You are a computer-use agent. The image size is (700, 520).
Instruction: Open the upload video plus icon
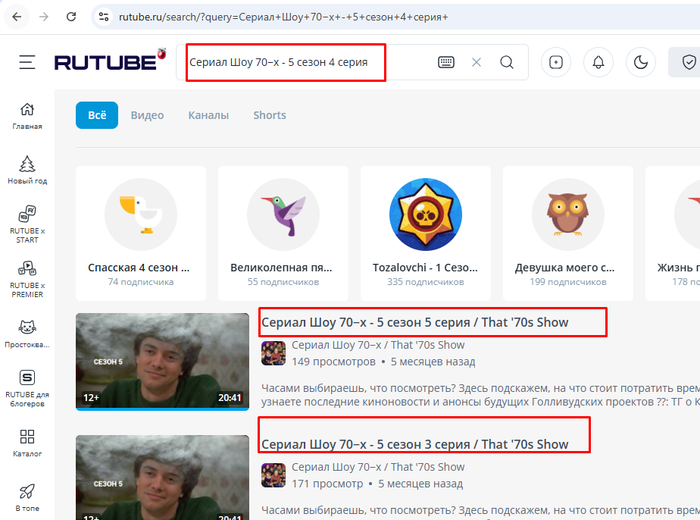(x=556, y=62)
